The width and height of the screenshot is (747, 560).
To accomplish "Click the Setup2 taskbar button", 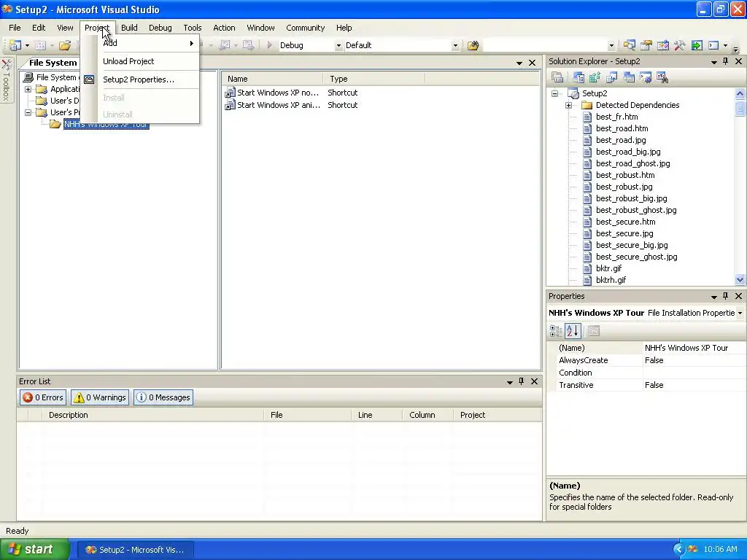I will pyautogui.click(x=135, y=550).
